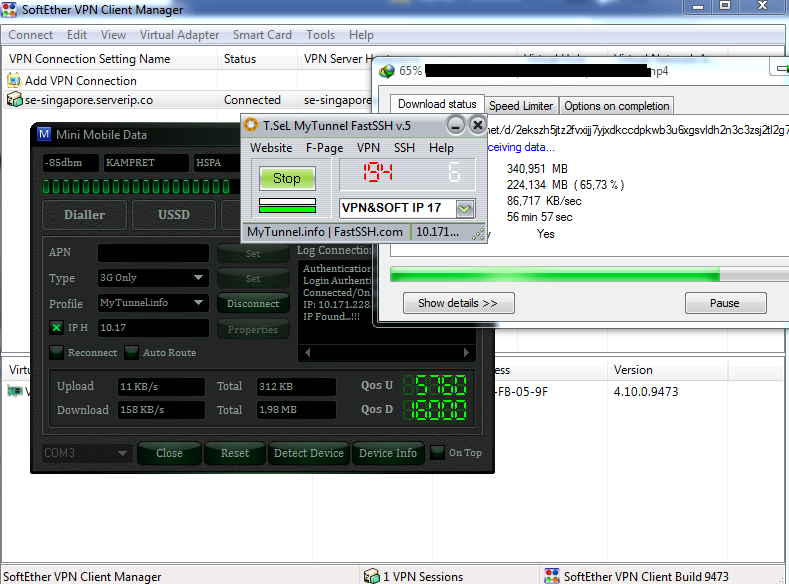Enable the Reconnect checkbox
The height and width of the screenshot is (584, 789).
tap(56, 352)
